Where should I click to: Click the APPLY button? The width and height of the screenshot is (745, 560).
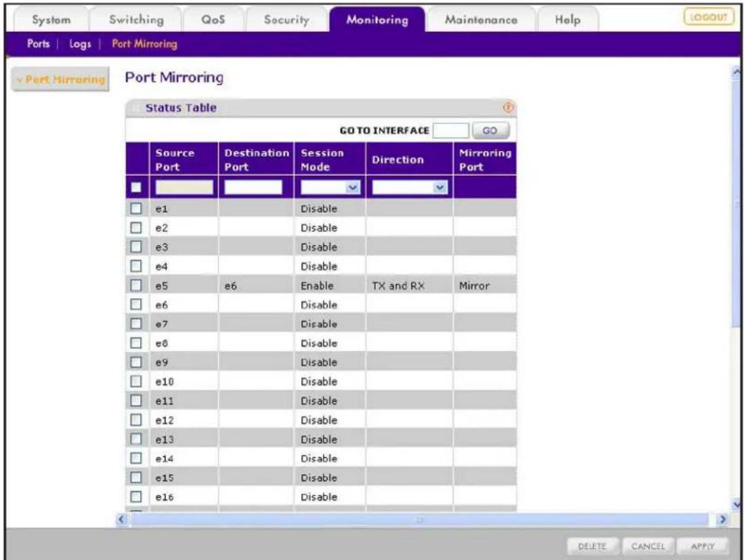(703, 546)
